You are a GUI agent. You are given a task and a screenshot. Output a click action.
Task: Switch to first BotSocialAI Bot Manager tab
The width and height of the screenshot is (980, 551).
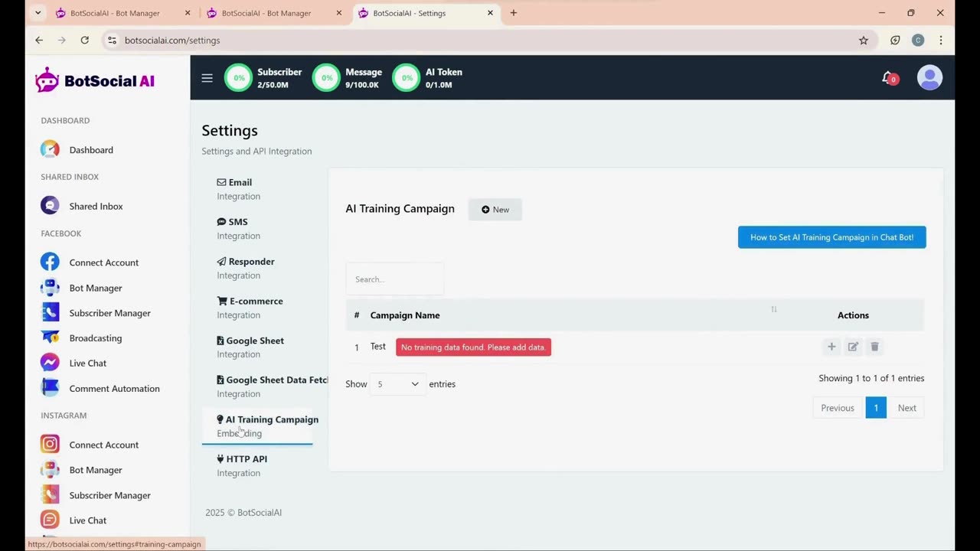(122, 13)
